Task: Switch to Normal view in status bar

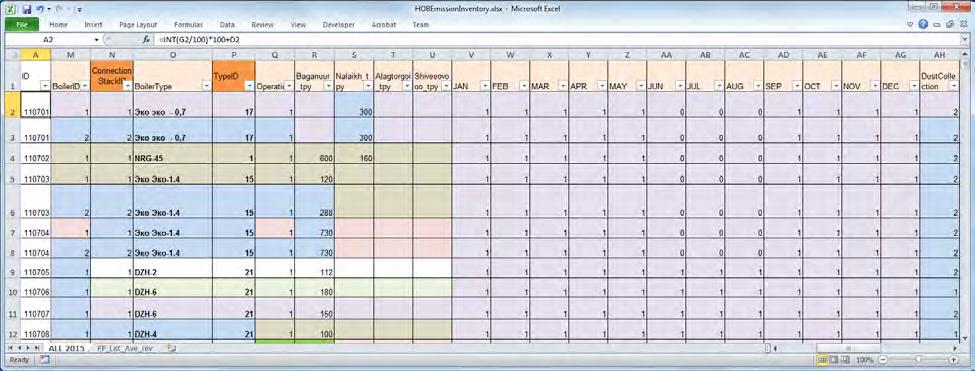Action: tap(821, 360)
